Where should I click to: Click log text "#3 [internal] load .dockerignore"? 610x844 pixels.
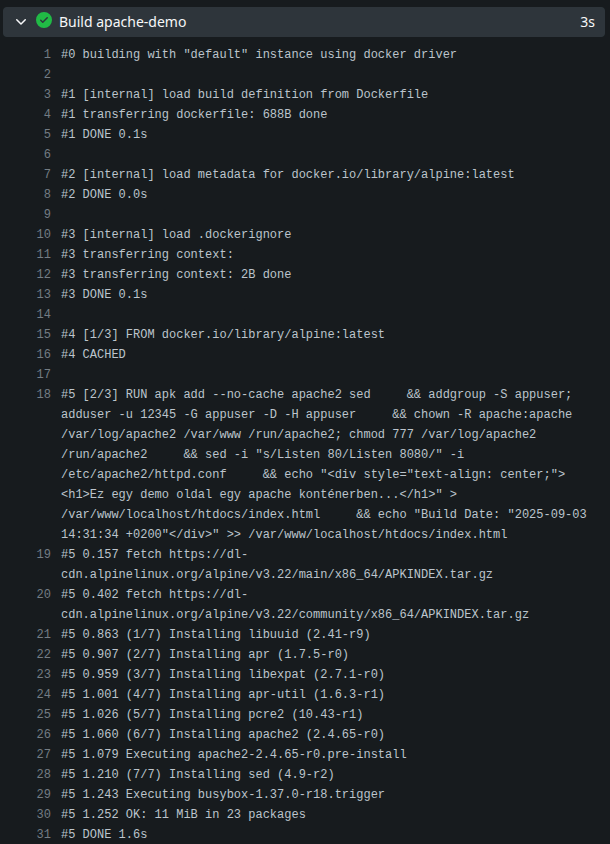(176, 234)
